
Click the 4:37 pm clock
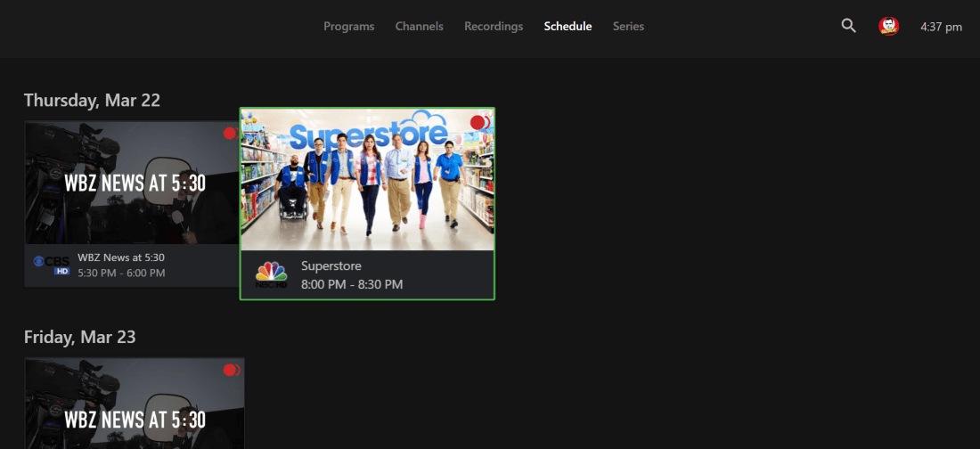point(942,27)
